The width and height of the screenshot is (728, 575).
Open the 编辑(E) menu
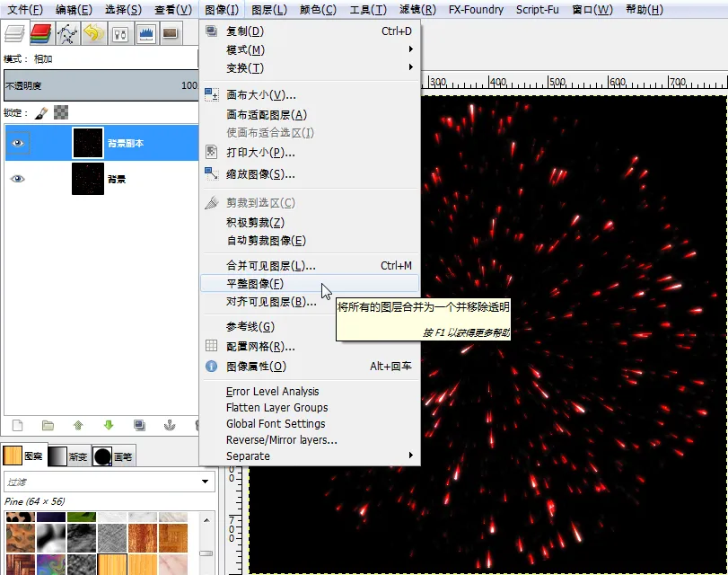tap(74, 9)
